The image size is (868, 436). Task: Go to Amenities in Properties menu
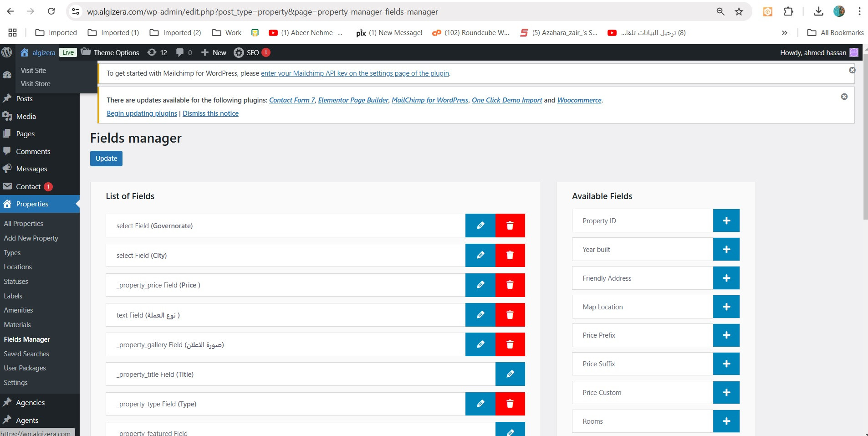tap(18, 310)
